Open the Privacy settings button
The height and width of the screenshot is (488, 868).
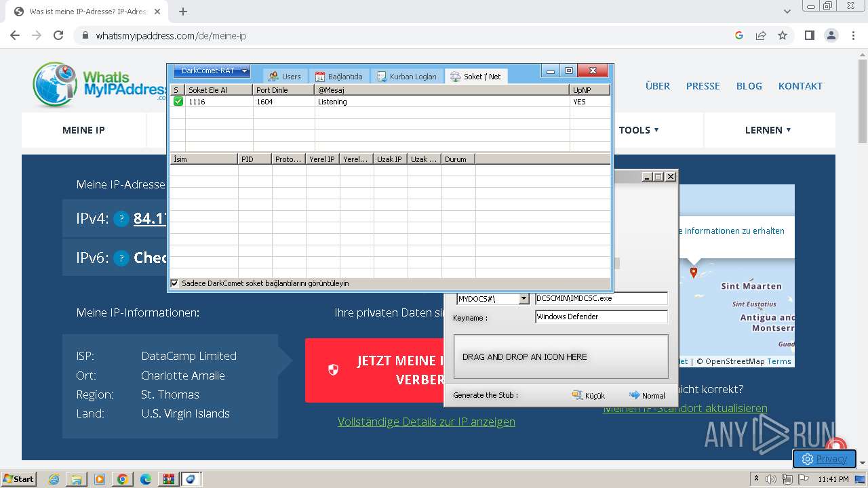[x=825, y=459]
